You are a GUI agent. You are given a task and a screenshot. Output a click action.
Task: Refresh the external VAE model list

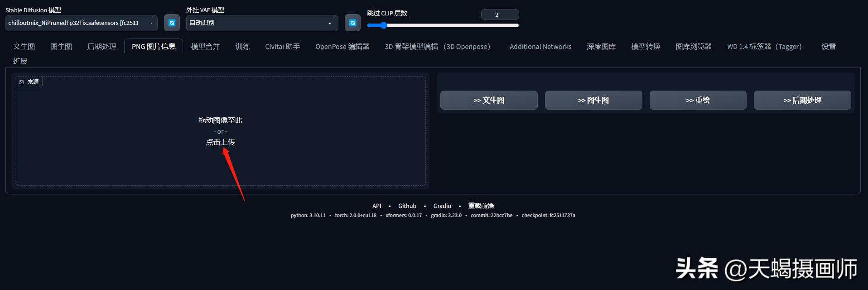point(352,23)
